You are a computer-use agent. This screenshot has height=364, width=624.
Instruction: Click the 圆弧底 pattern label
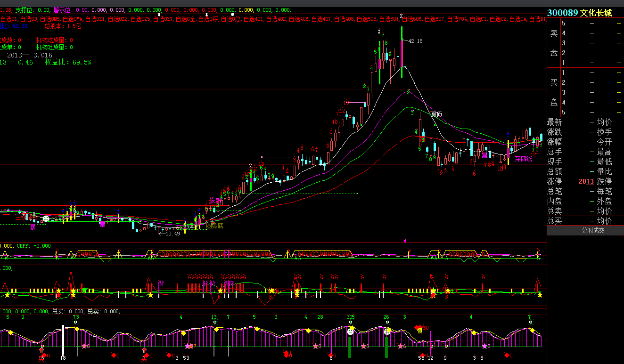[x=215, y=226]
